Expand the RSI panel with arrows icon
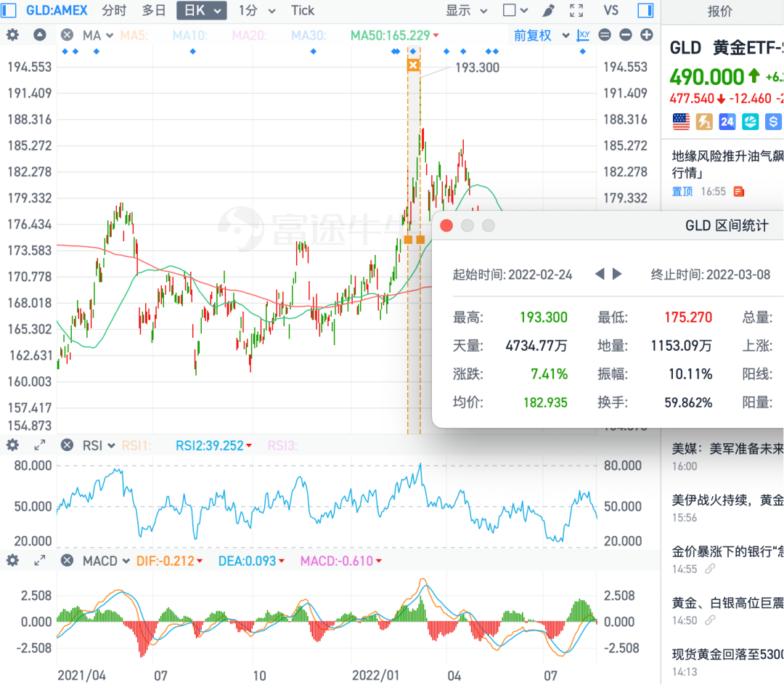Screen dimensions: 784x685 coord(38,445)
